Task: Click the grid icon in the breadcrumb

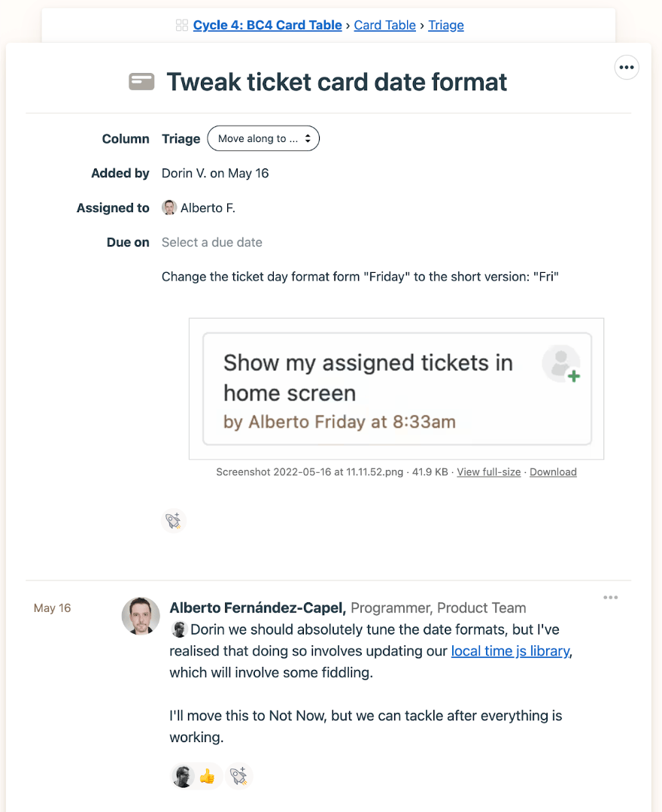Action: [181, 26]
